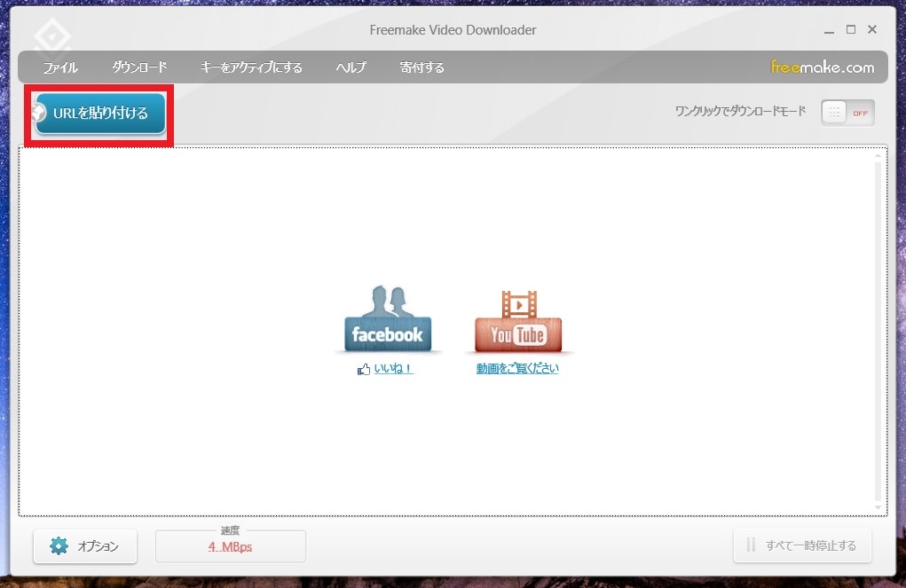Image resolution: width=906 pixels, height=588 pixels.
Task: Toggle the one-click download mode switch
Action: pyautogui.click(x=847, y=113)
